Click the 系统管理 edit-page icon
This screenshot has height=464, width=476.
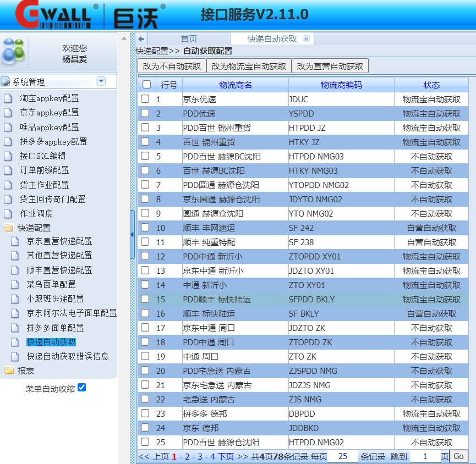6,81
